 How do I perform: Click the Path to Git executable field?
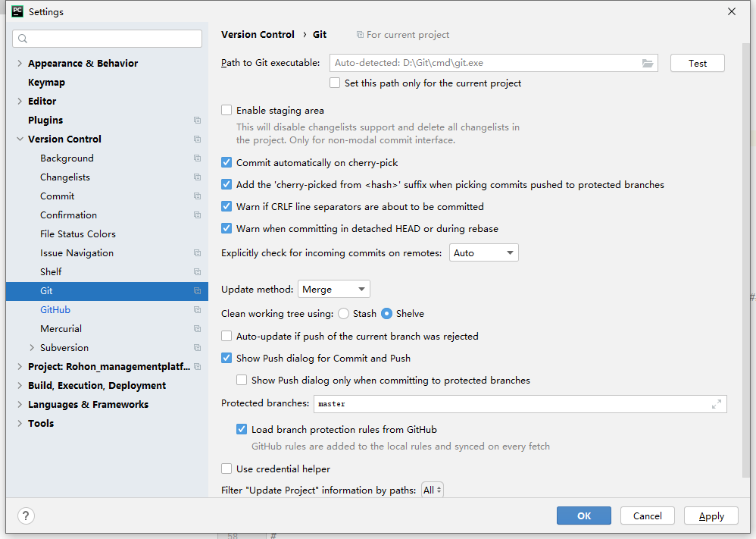494,63
